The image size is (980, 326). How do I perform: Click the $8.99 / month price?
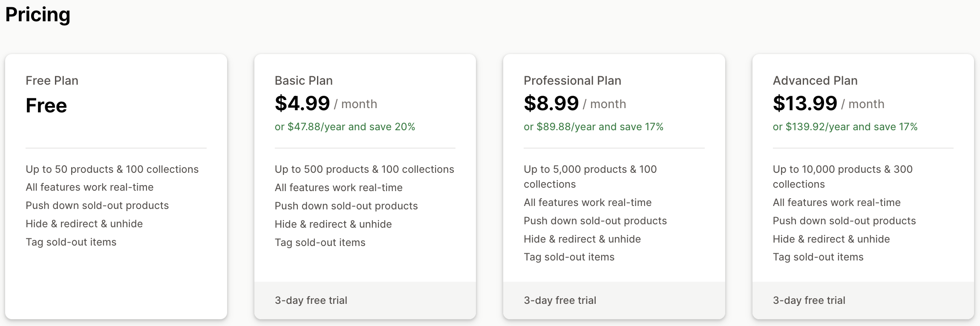coord(575,103)
